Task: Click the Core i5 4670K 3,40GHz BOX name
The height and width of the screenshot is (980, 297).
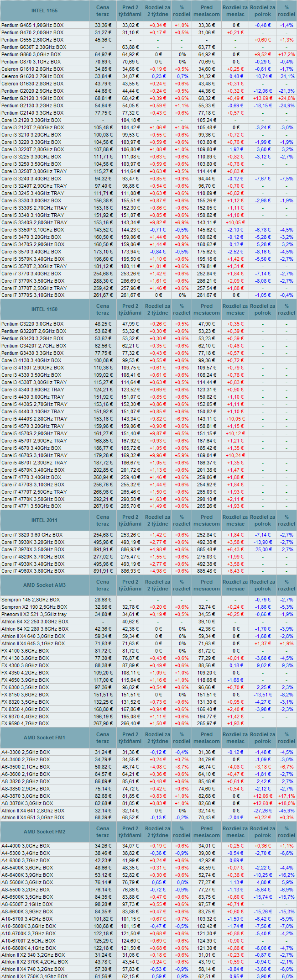Action: pos(33,470)
